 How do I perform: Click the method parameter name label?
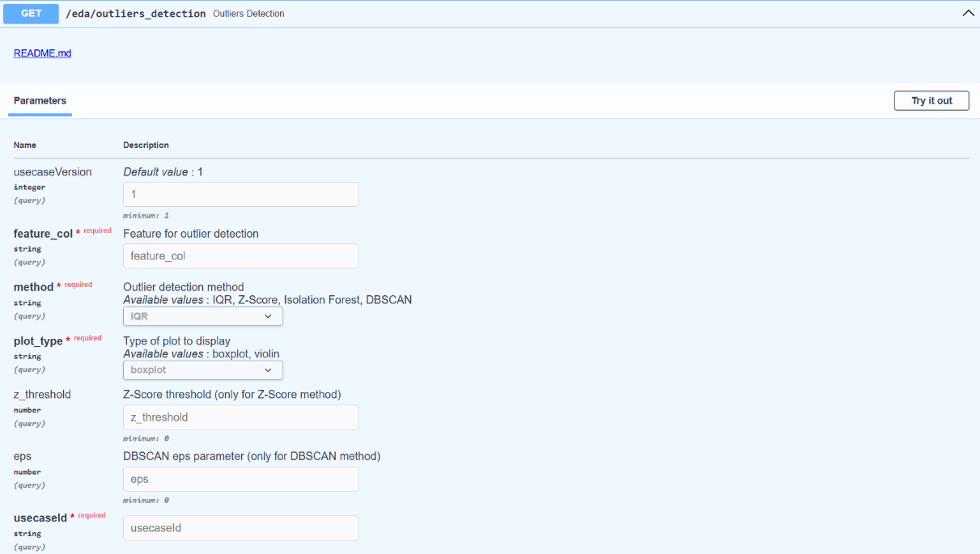[x=33, y=287]
